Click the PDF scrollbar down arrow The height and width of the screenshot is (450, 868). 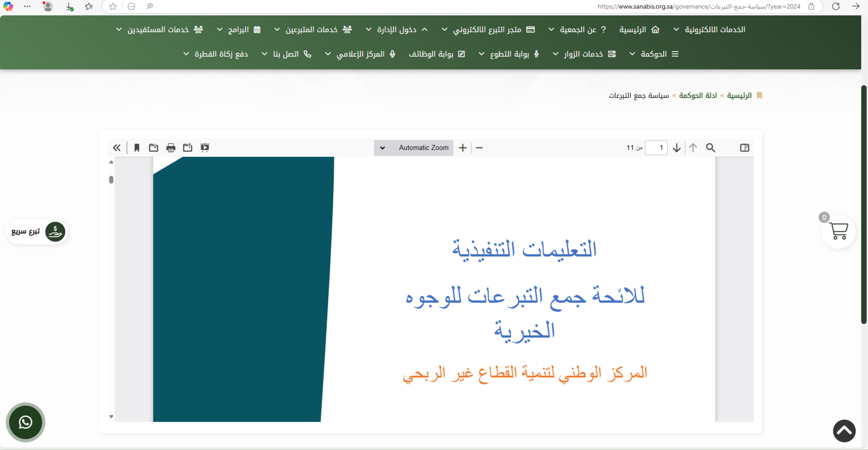pos(111,417)
